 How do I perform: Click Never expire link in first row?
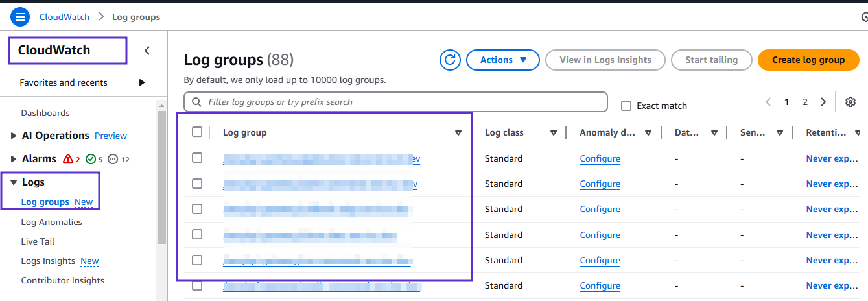click(x=833, y=158)
